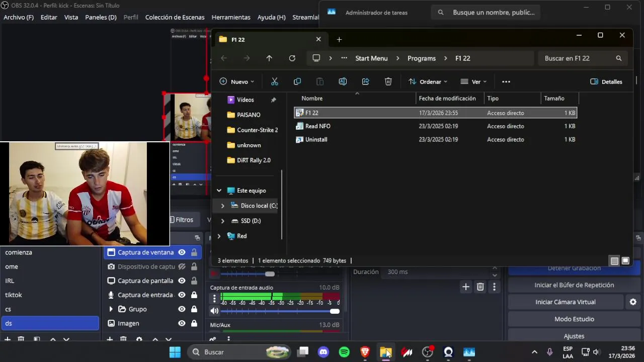Click the Share icon in Explorer toolbar
This screenshot has width=644, height=362.
(x=366, y=81)
